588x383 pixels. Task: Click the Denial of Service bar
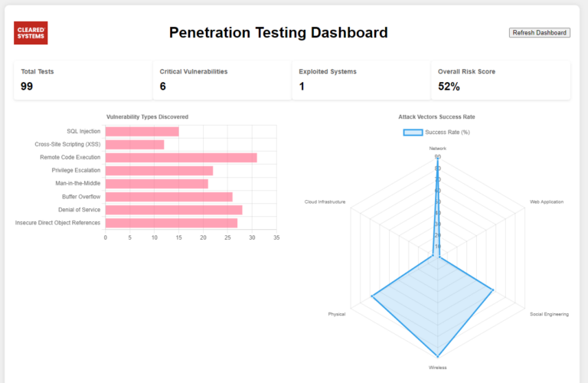coord(174,210)
